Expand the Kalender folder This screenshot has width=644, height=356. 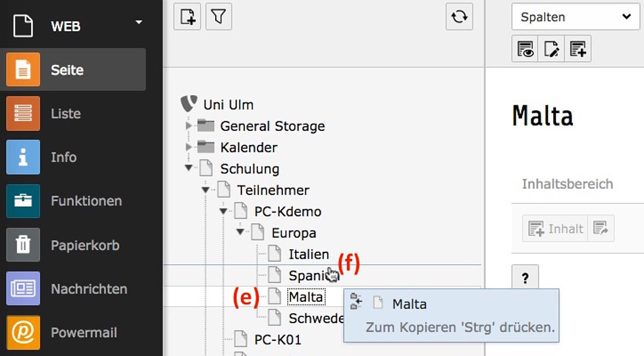[x=188, y=147]
